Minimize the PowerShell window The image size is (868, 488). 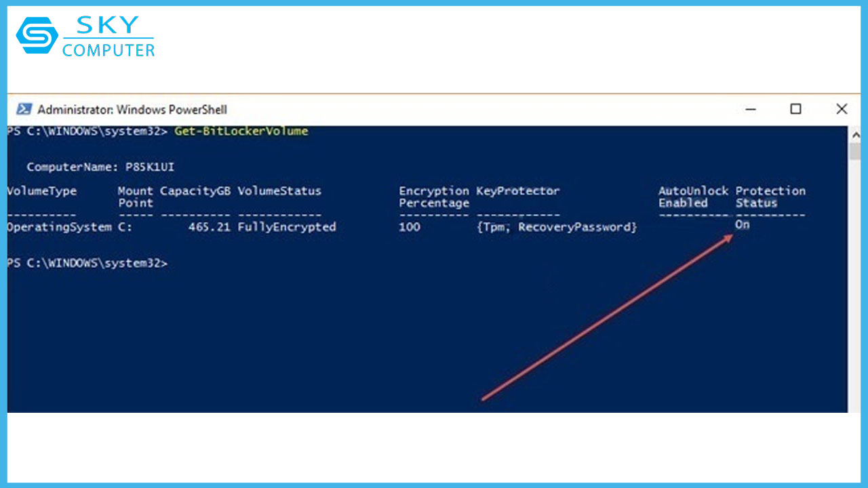tap(750, 109)
